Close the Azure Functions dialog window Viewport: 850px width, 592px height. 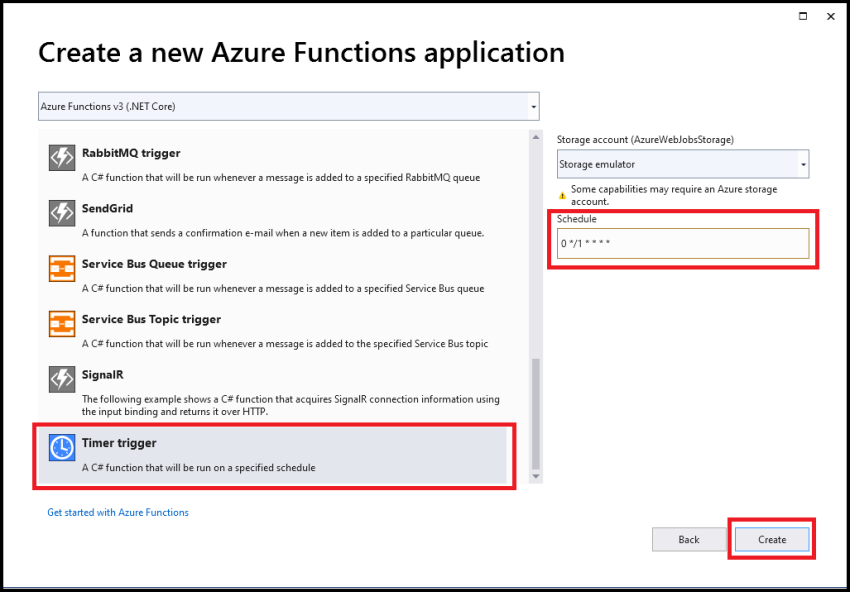pyautogui.click(x=831, y=17)
